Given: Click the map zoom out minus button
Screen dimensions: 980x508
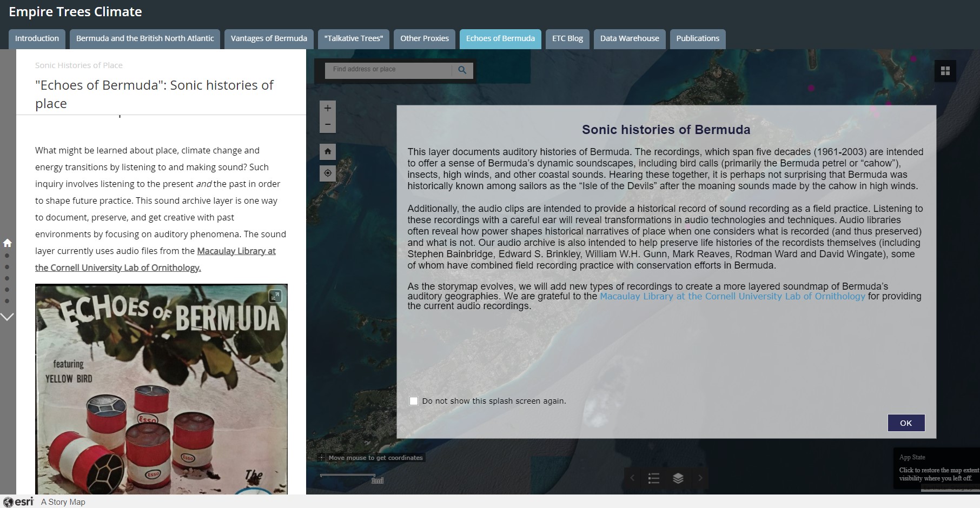Looking at the screenshot, I should (x=327, y=125).
